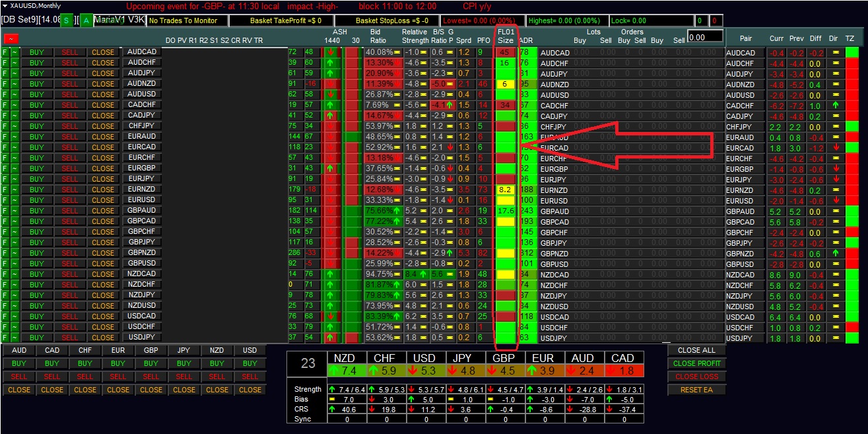Toggle the tilde button on the GBPUSD row
This screenshot has width=868, height=434.
coord(15,264)
